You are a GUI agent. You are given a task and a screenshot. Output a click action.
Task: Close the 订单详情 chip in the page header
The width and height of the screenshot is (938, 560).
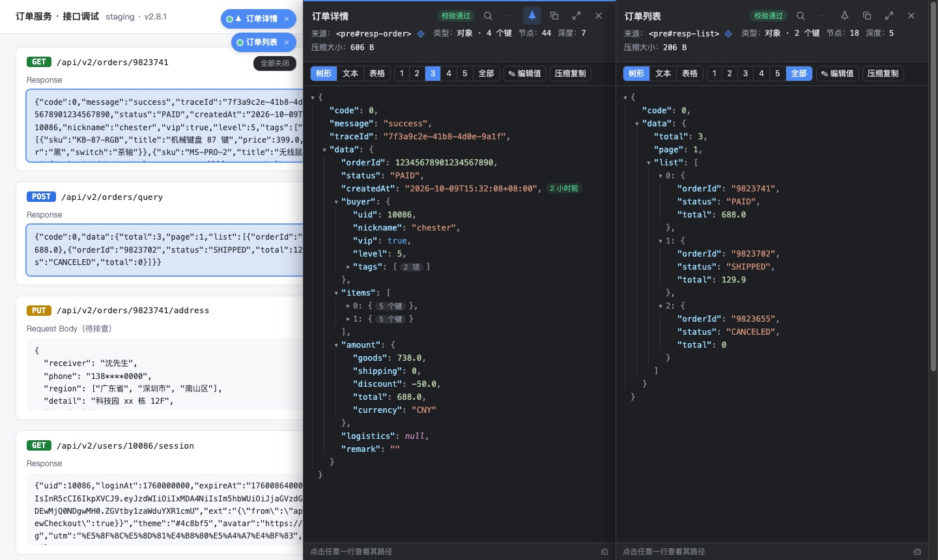click(287, 19)
